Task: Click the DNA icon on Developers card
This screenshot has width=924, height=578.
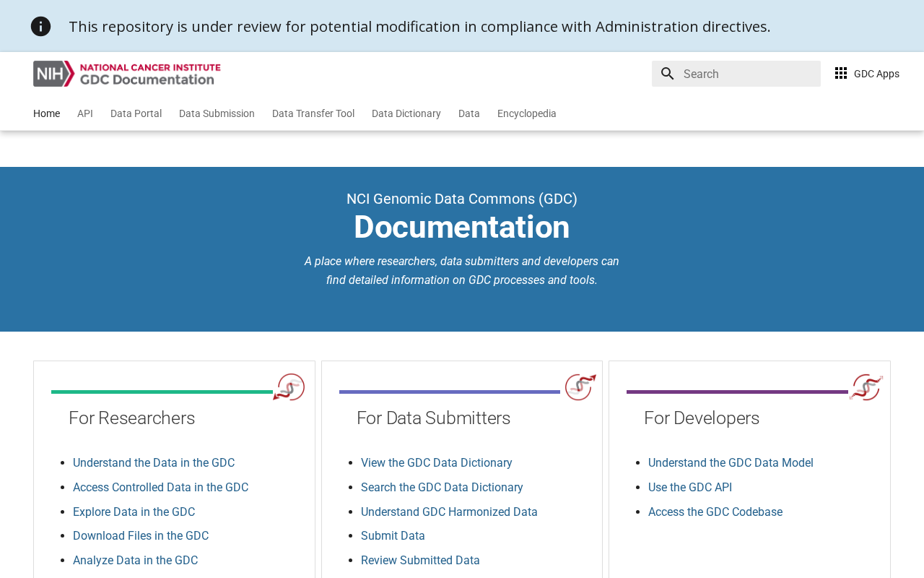Action: 866,387
